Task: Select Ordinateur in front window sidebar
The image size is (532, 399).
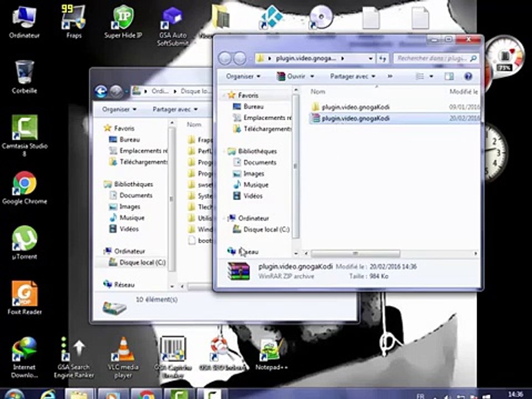Action: click(x=248, y=218)
